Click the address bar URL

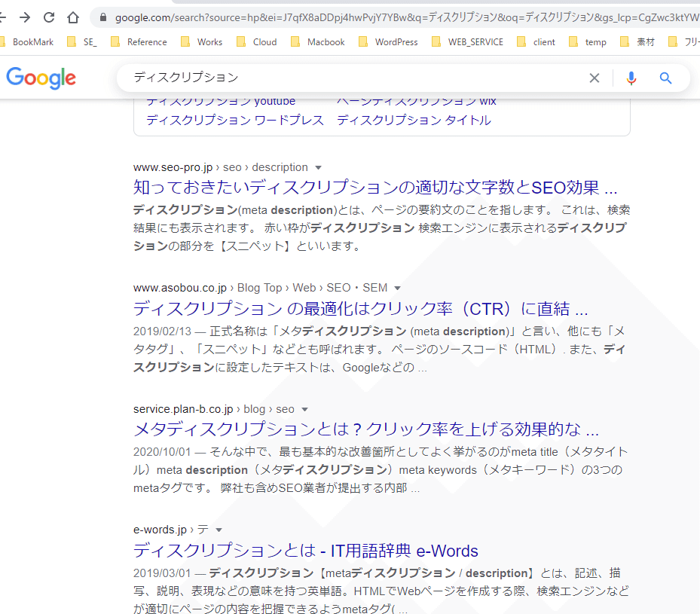pyautogui.click(x=406, y=17)
